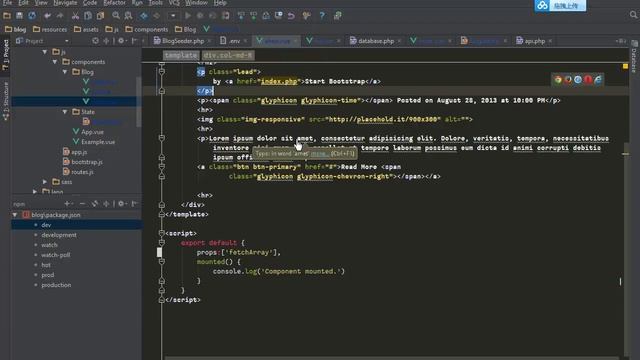Viewport: 640px width, 360px height.
Task: Open the Navigate menu
Action: pyautogui.click(x=65, y=3)
